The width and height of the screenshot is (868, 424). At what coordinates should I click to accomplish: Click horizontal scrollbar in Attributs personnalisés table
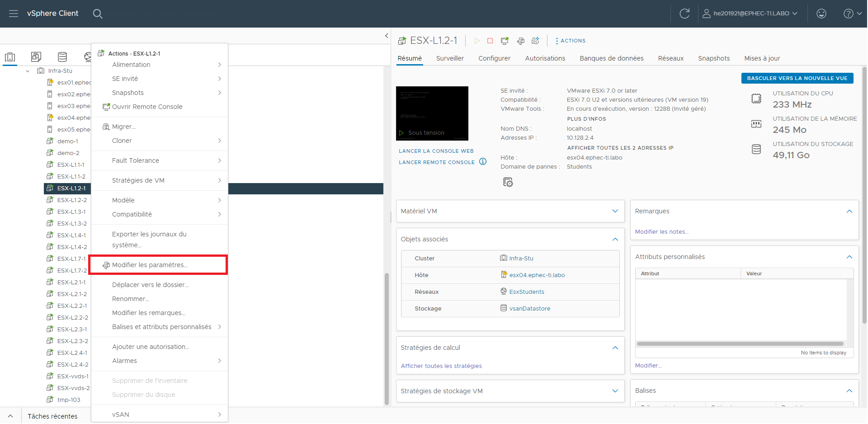pyautogui.click(x=740, y=344)
